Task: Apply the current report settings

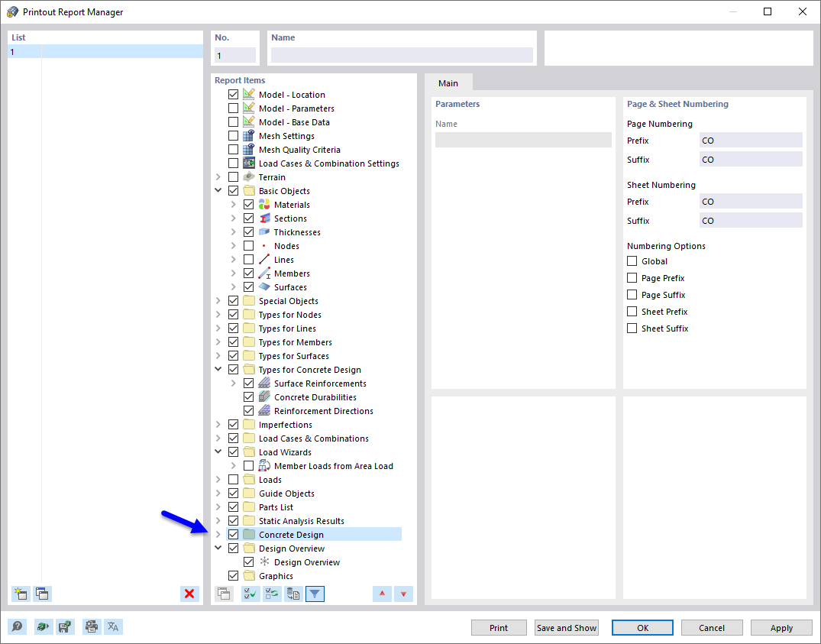Action: tap(781, 627)
